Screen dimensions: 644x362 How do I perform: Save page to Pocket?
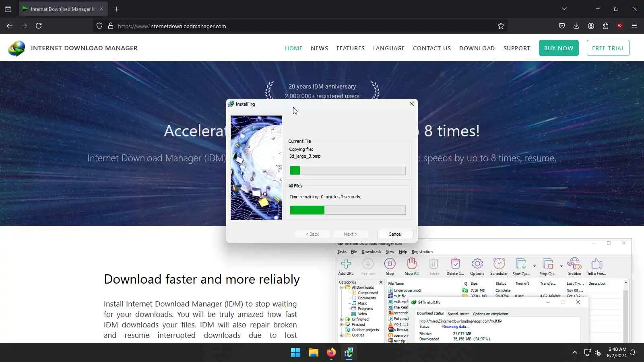(x=562, y=26)
